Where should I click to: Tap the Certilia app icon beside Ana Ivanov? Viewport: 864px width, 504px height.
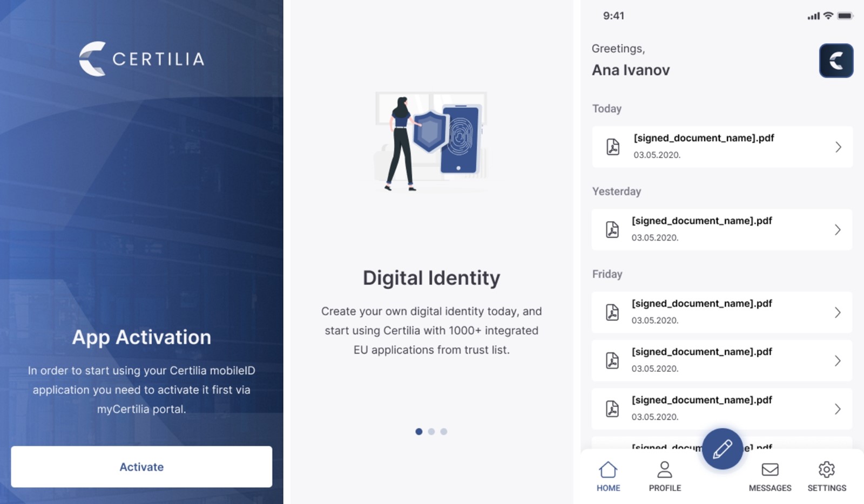pyautogui.click(x=836, y=60)
